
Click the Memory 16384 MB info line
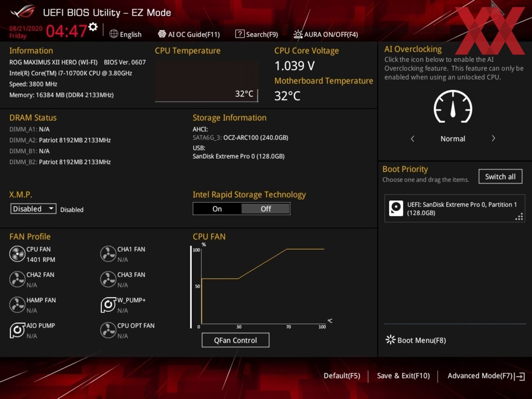tap(61, 95)
